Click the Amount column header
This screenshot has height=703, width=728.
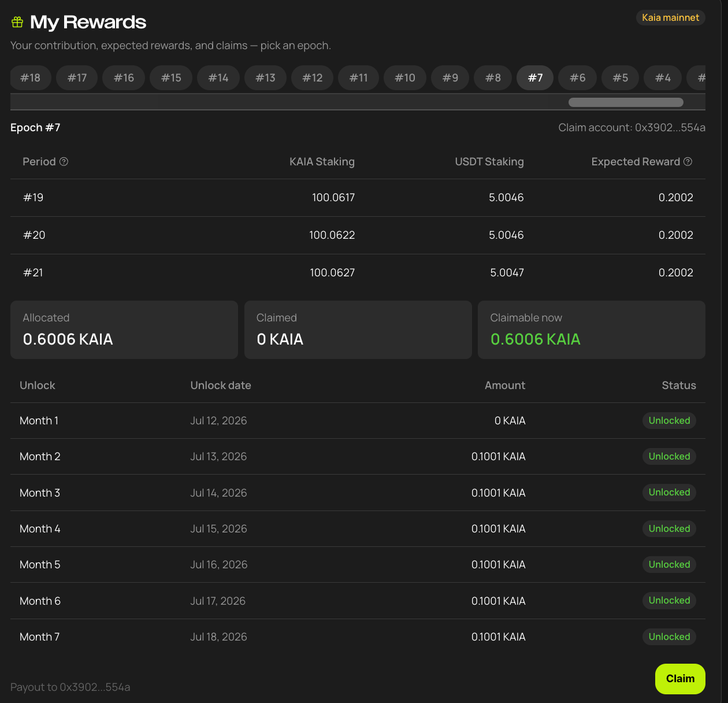click(x=505, y=386)
